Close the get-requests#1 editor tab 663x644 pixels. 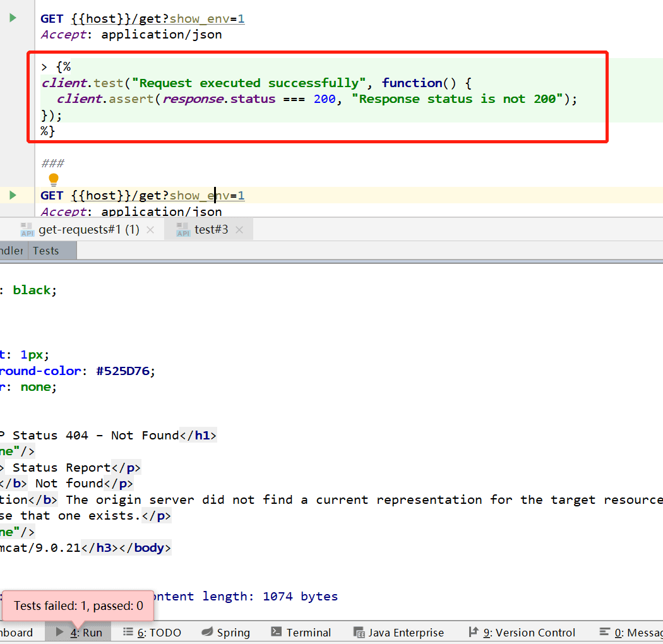click(x=150, y=230)
